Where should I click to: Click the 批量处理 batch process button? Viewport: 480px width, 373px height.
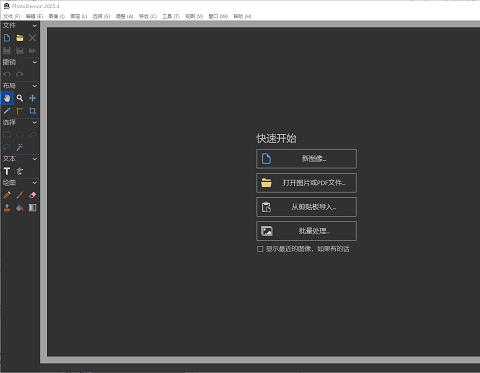[x=306, y=231]
